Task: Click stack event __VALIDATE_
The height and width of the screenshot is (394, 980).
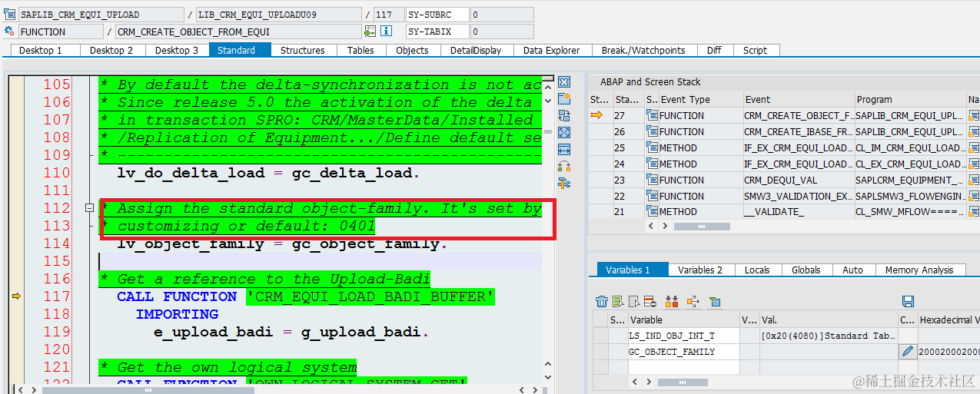Action: coord(798,211)
